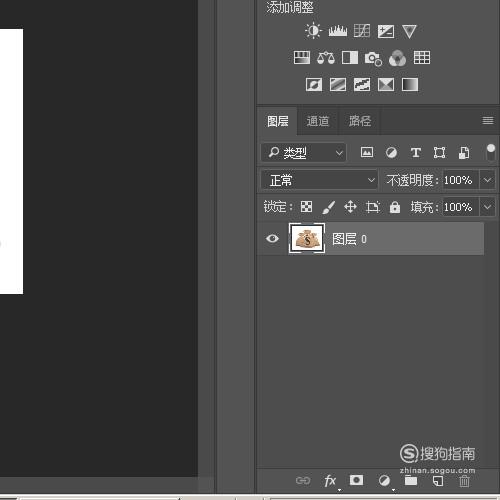The width and height of the screenshot is (500, 500).
Task: Create new fill or adjustment layer
Action: pyautogui.click(x=384, y=480)
